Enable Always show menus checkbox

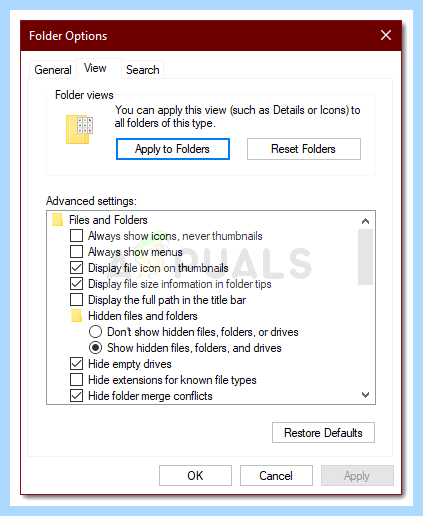click(x=76, y=252)
